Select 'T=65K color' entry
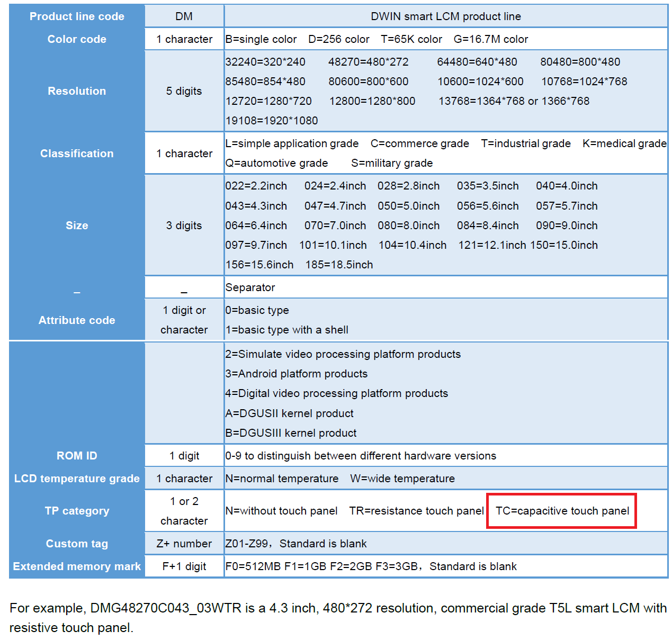 tap(411, 39)
